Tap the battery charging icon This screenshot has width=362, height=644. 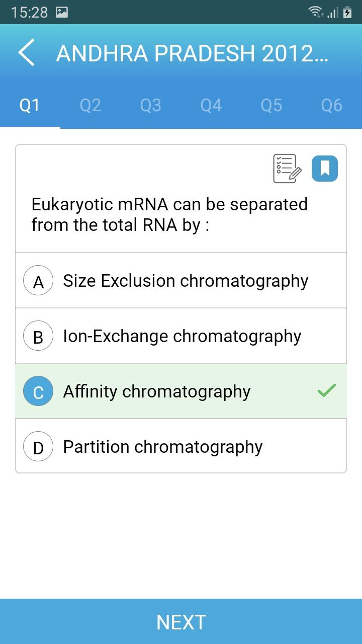[347, 12]
